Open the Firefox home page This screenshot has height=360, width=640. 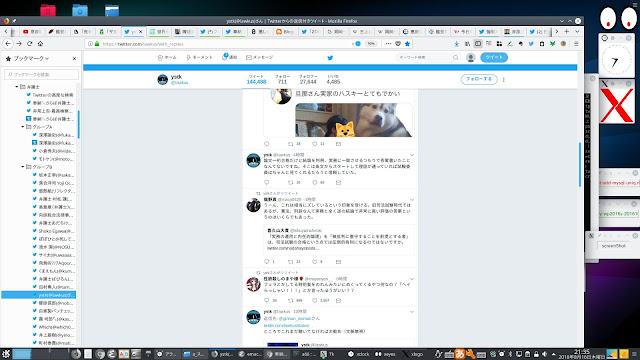click(40, 44)
